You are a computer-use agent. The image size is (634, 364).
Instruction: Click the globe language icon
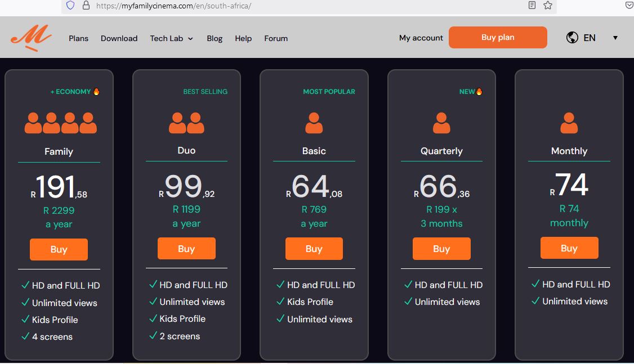pos(572,38)
